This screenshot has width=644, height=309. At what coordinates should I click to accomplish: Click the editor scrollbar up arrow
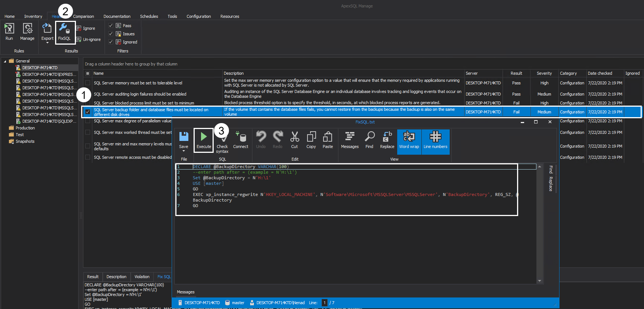click(539, 167)
